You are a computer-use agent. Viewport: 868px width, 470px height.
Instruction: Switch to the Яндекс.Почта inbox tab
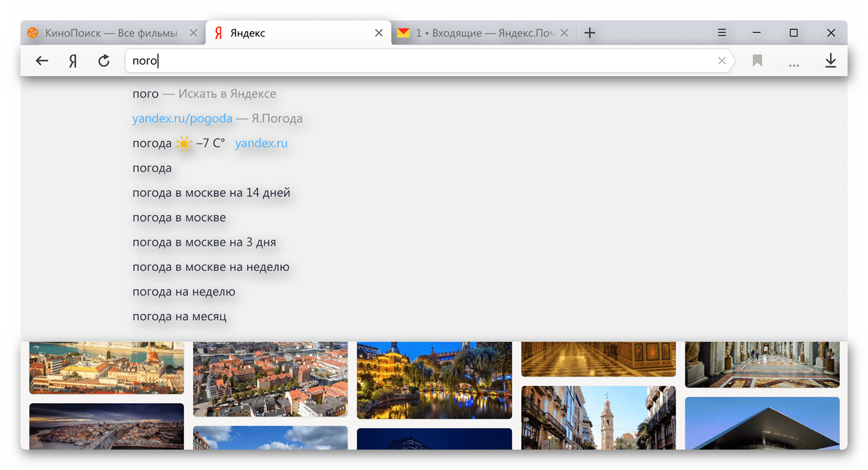477,33
